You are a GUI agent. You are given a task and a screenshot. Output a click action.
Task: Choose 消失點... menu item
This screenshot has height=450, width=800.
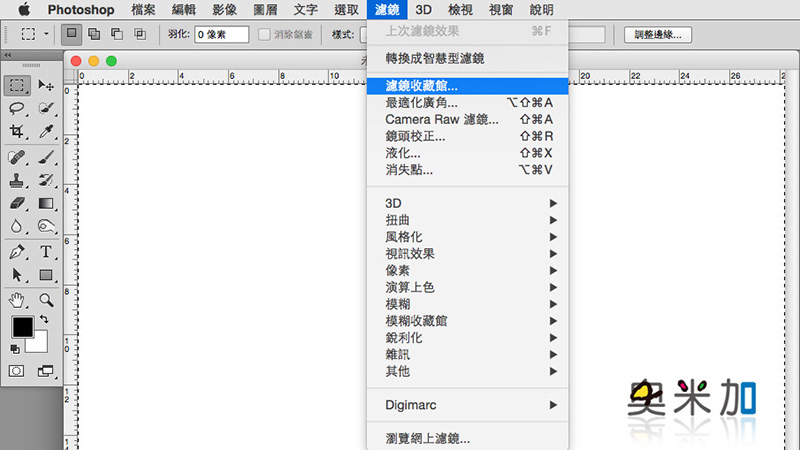[467, 170]
